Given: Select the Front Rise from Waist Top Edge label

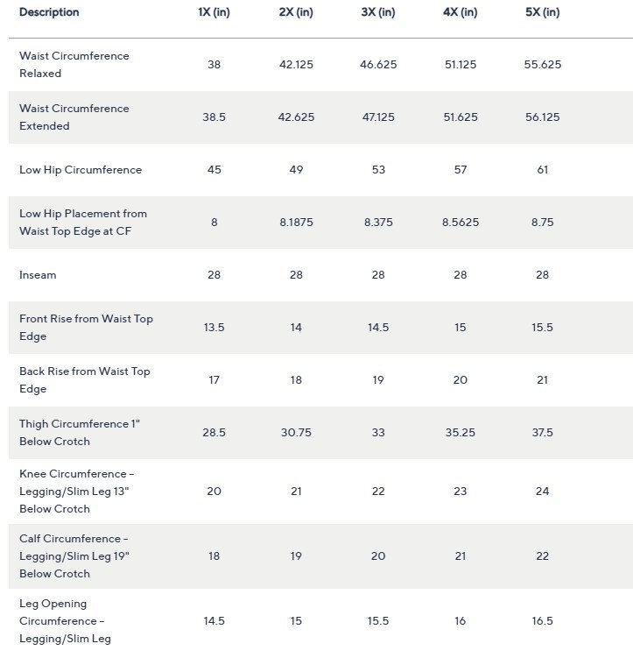Looking at the screenshot, I should 86,328.
